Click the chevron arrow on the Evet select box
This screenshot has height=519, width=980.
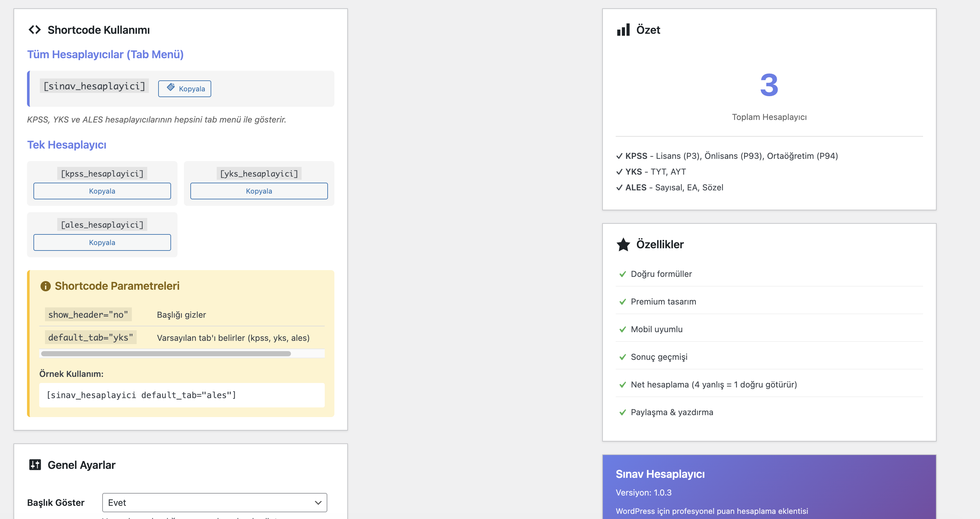[318, 503]
